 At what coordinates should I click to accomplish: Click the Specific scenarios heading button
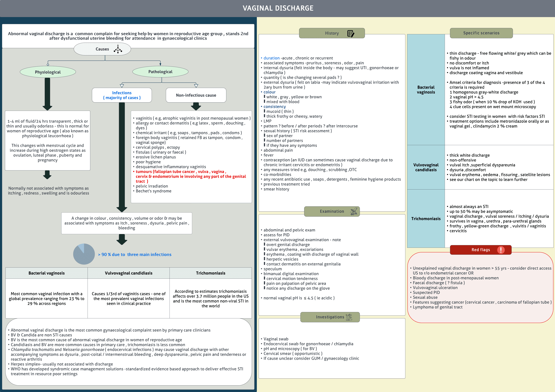(x=481, y=33)
